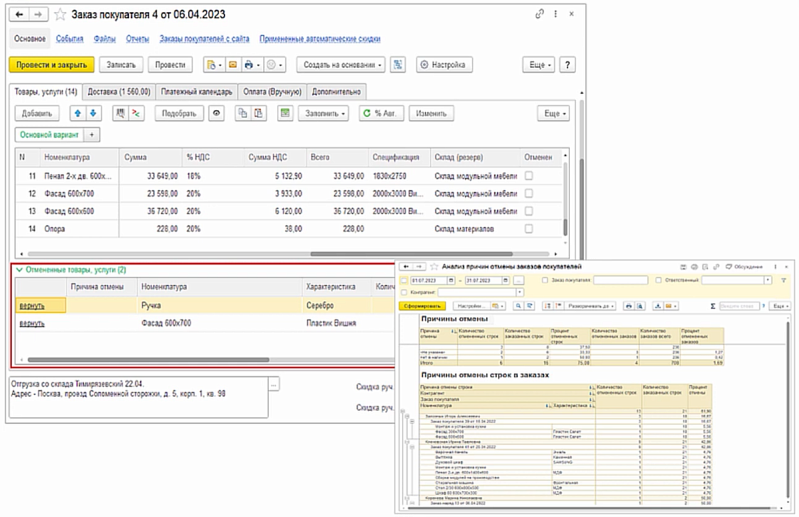Viewport: 799px width, 517px height.
Task: Open the calendar for the 31.07.2023 date field
Action: [x=505, y=280]
